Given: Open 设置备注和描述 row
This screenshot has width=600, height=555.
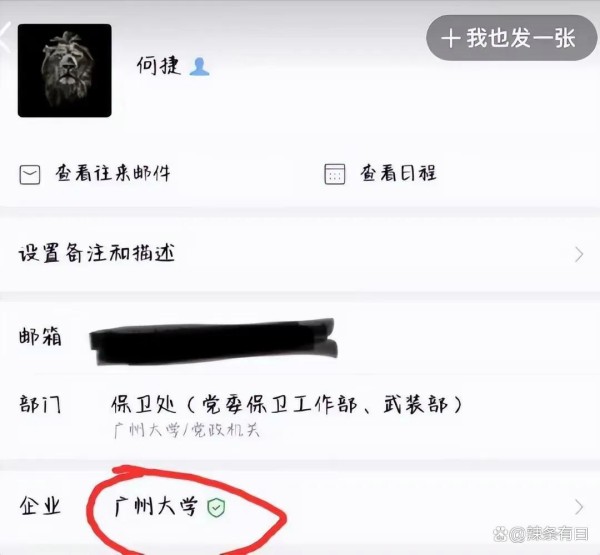Looking at the screenshot, I should [300, 254].
